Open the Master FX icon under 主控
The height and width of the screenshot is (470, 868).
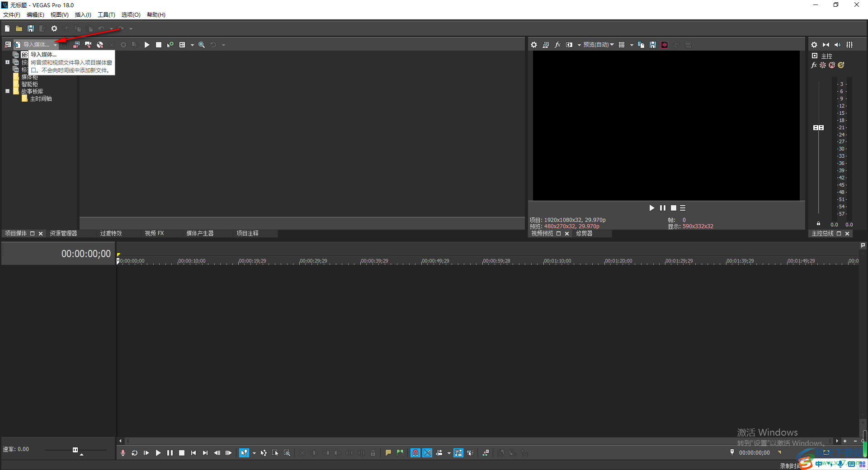coord(814,65)
